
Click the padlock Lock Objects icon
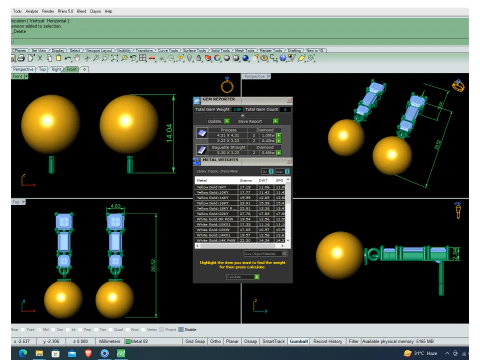coord(199,58)
